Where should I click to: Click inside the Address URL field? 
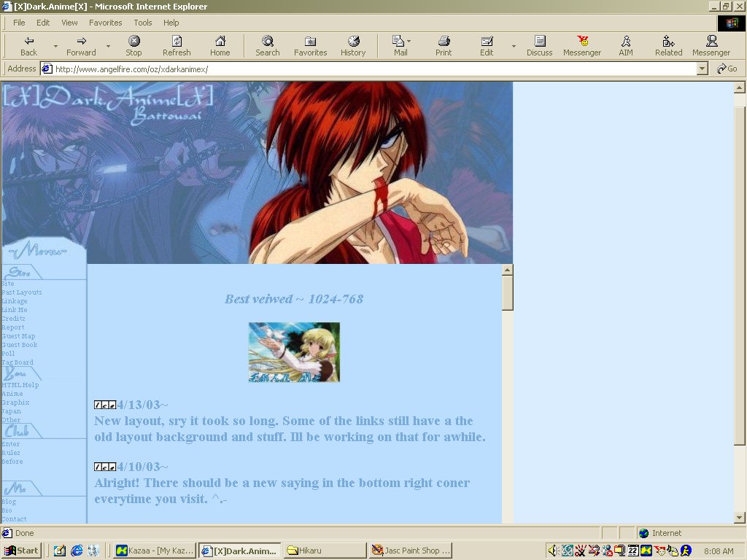point(365,69)
